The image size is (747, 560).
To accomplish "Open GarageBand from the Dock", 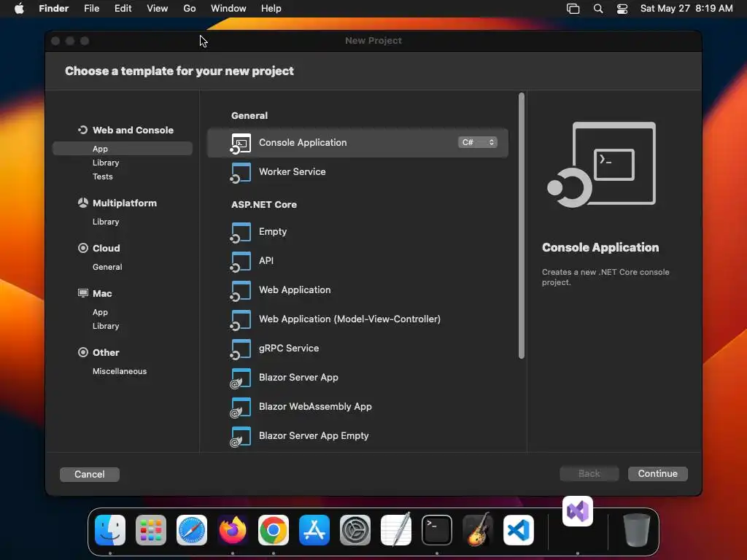I will point(478,530).
